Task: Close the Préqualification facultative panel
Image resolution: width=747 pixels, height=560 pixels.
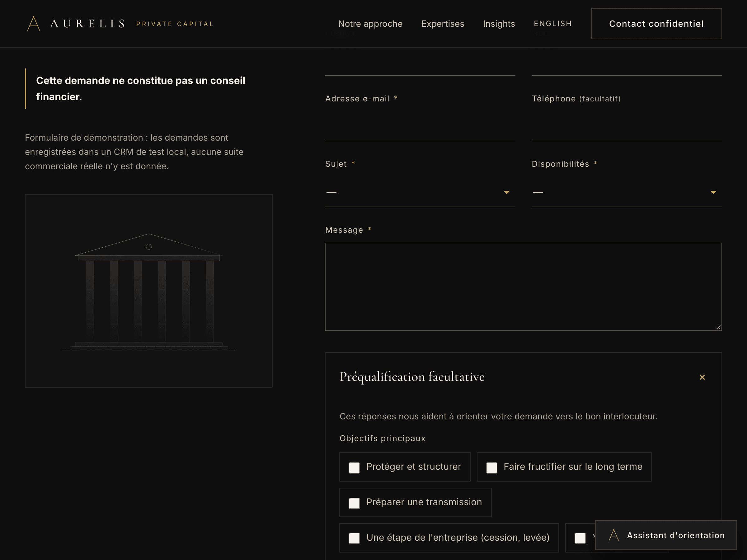Action: pos(702,377)
